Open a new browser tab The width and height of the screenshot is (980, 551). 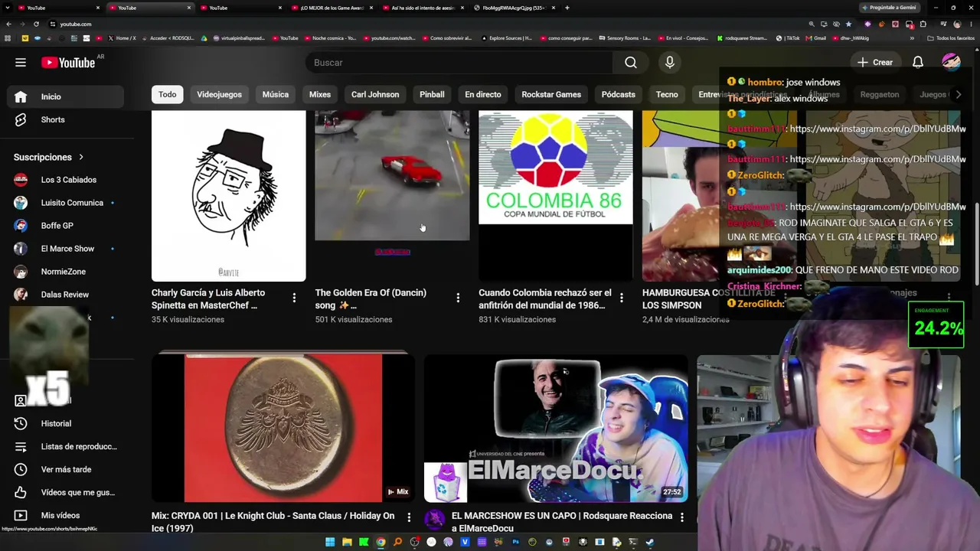(567, 8)
